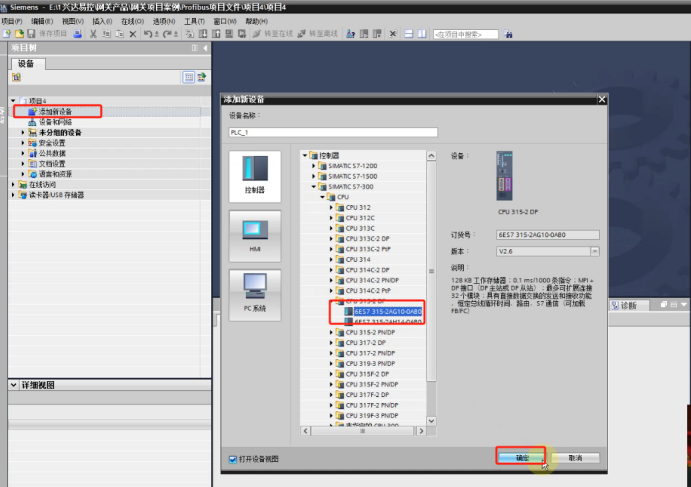Click the CPU 317-2 DP folder
691x487 pixels.
click(x=366, y=343)
